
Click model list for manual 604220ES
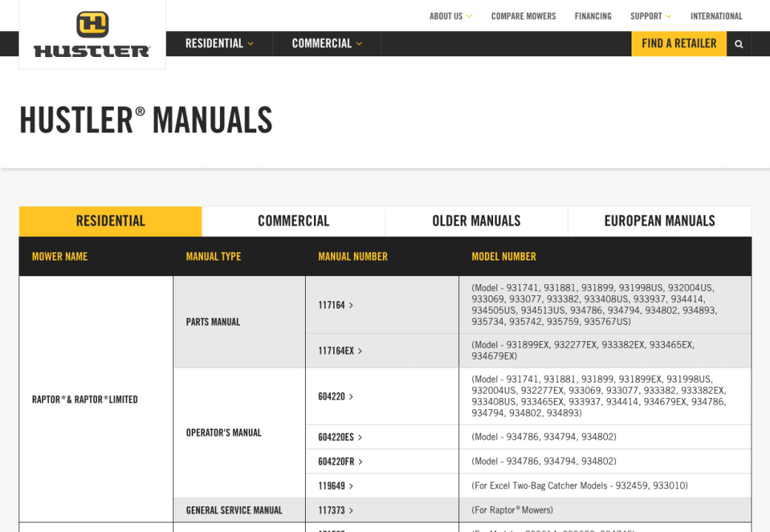(x=543, y=437)
